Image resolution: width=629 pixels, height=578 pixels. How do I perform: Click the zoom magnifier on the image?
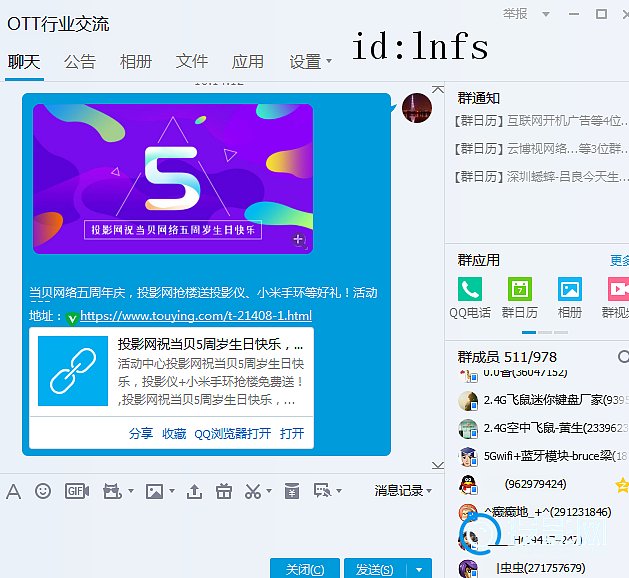tap(299, 240)
